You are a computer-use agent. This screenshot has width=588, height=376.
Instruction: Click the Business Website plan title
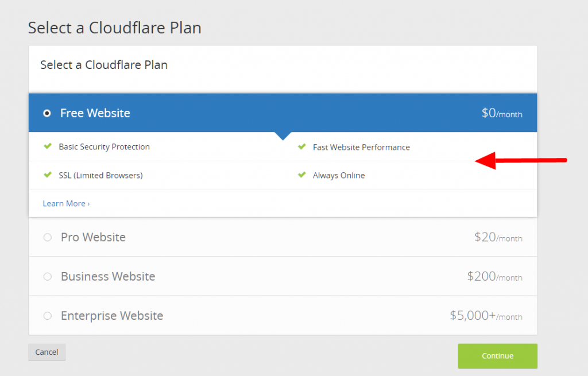[108, 276]
